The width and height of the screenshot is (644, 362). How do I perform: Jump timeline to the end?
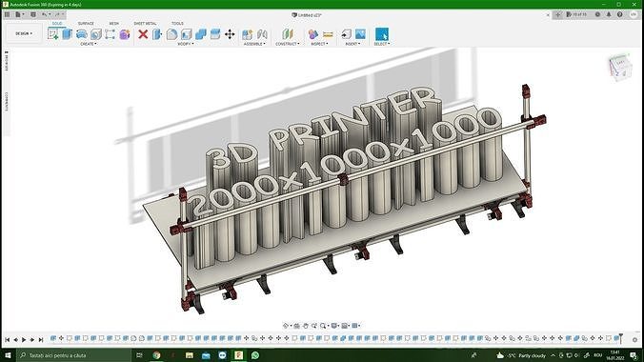tap(41, 339)
